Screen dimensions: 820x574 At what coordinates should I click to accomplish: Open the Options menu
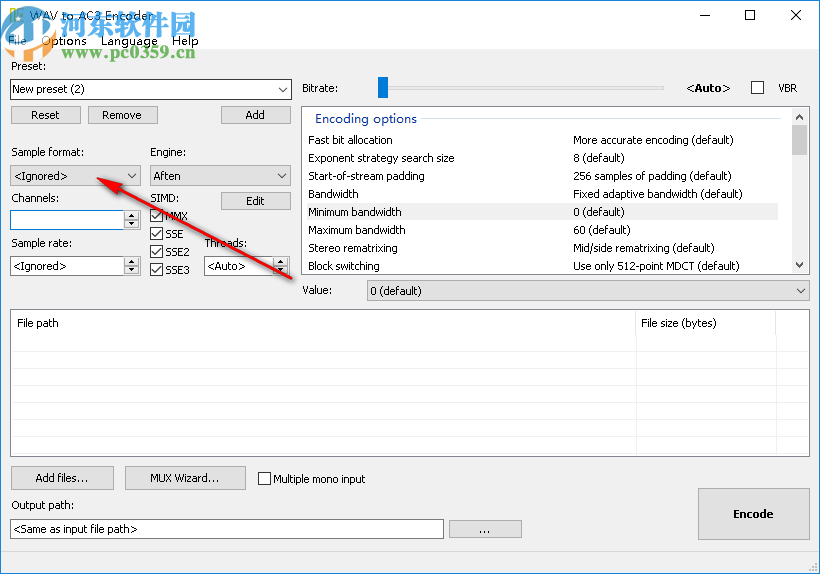pos(64,41)
